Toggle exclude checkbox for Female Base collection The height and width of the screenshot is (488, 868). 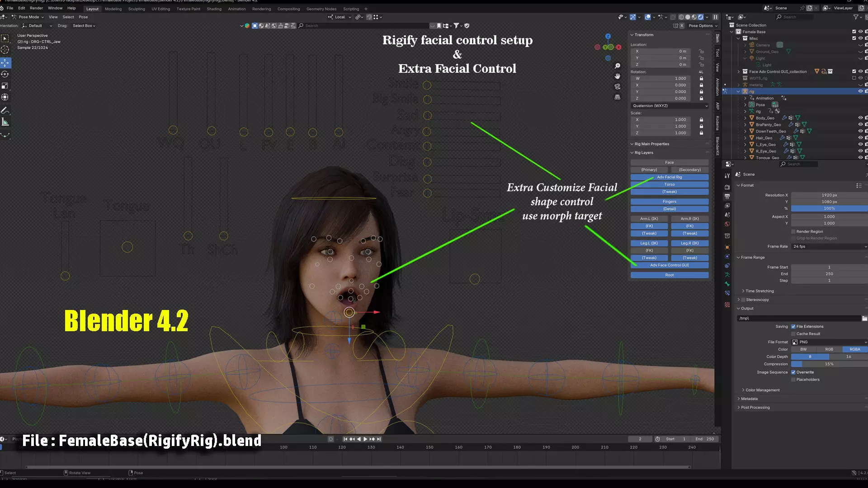tap(854, 32)
